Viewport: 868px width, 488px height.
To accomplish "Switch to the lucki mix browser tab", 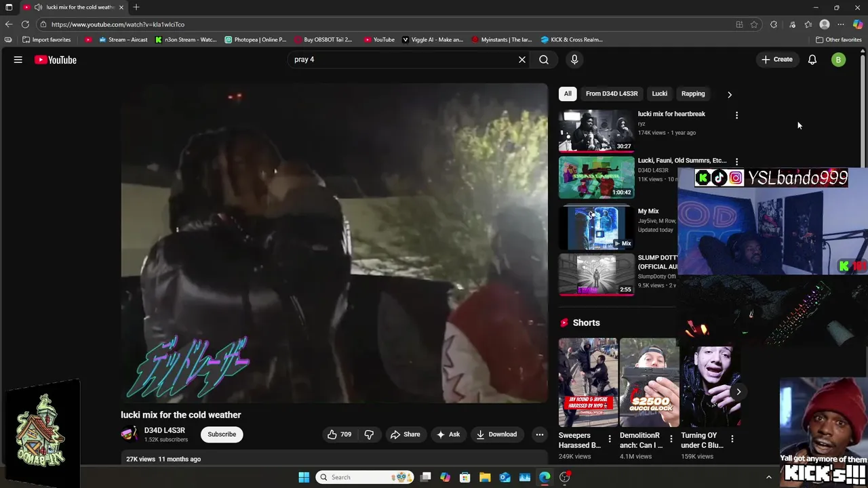I will 75,7.
